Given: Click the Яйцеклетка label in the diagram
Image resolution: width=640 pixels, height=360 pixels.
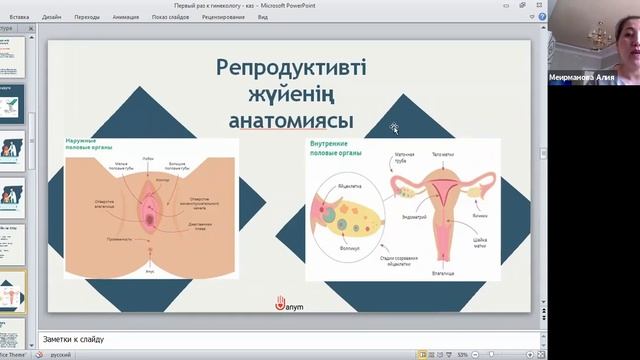Looking at the screenshot, I should tap(349, 187).
